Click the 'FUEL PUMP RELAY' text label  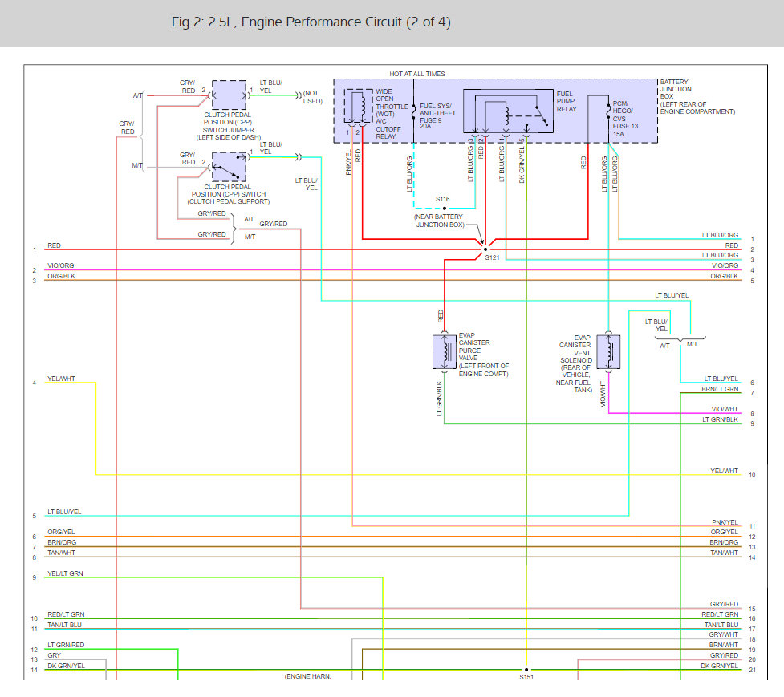click(x=567, y=101)
